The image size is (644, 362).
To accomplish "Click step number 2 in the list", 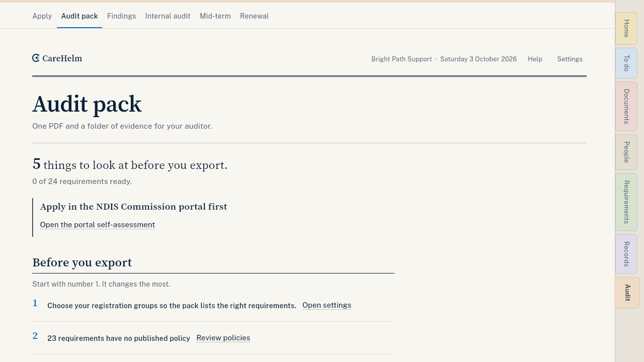I will pos(35,336).
